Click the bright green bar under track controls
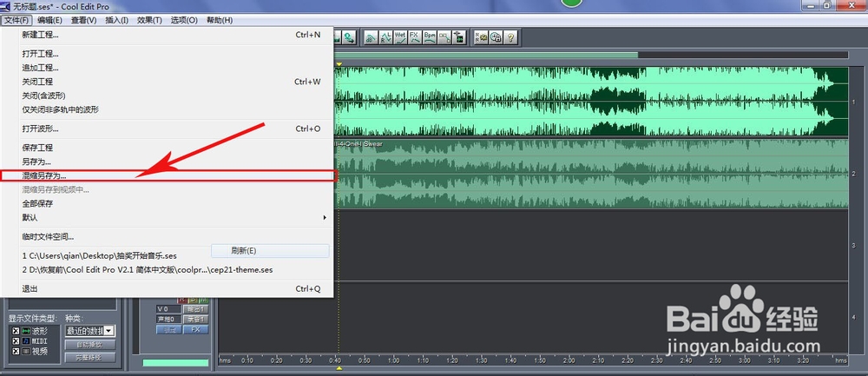The image size is (868, 376). (x=175, y=363)
